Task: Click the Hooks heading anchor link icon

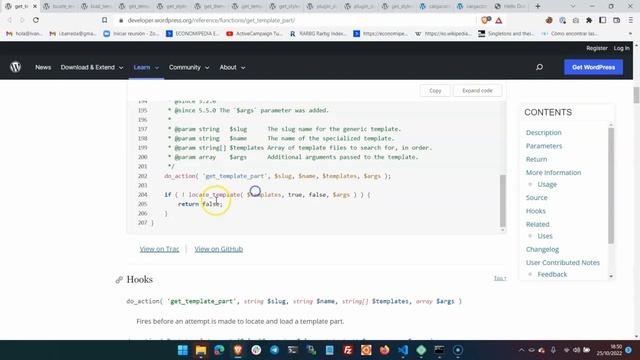Action: pyautogui.click(x=119, y=280)
